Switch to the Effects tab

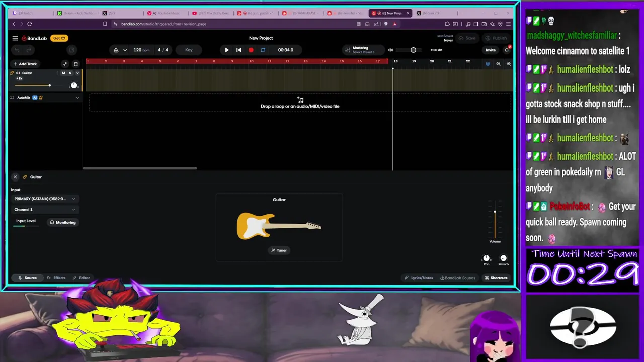[x=56, y=278]
